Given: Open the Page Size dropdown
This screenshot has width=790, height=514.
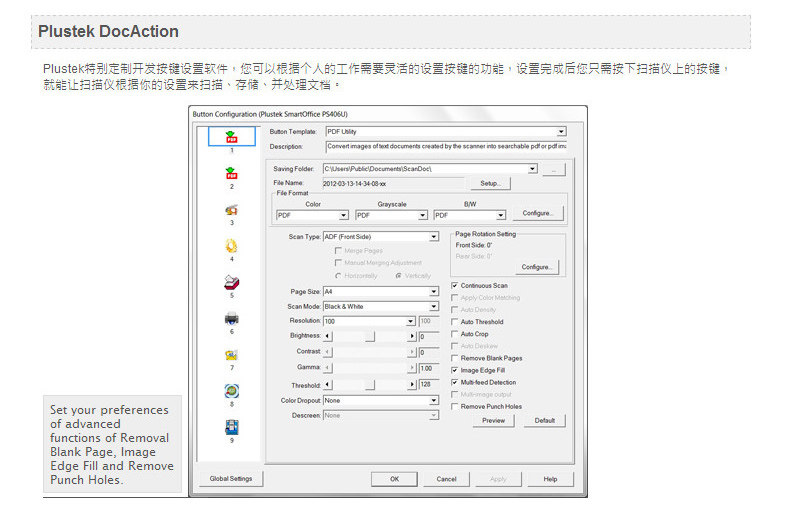Looking at the screenshot, I should pyautogui.click(x=381, y=292).
